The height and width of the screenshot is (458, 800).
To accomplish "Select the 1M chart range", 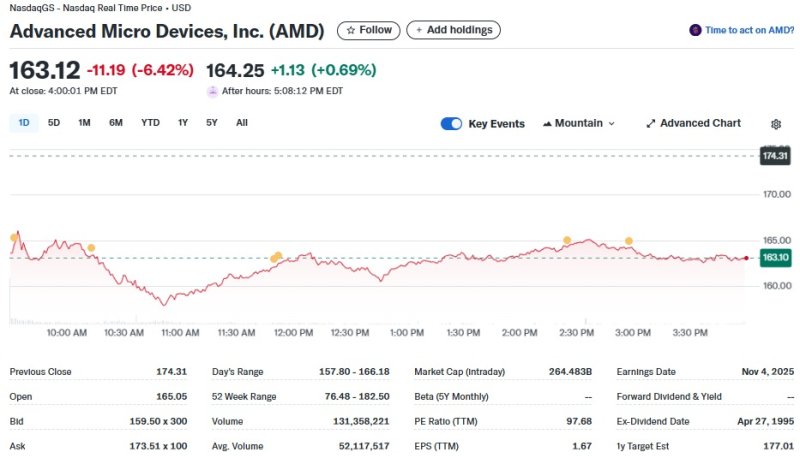I will click(x=84, y=123).
